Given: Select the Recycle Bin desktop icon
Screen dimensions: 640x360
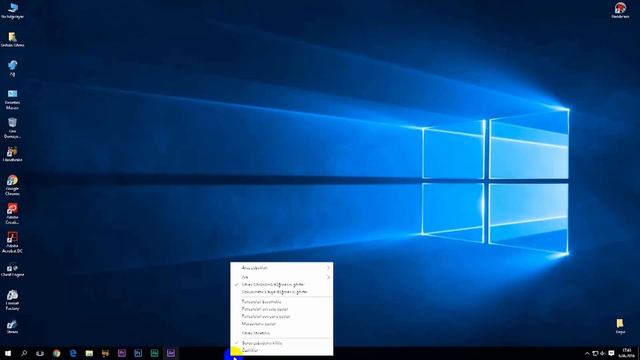Looking at the screenshot, I should click(x=12, y=128).
